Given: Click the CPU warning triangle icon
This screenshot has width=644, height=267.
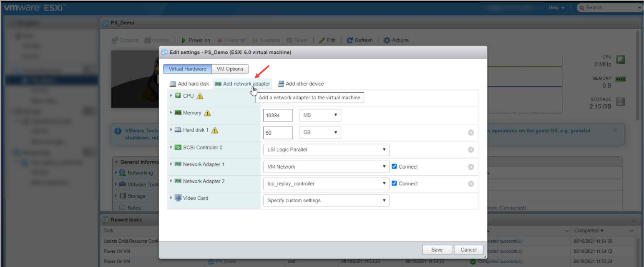Looking at the screenshot, I should point(200,96).
